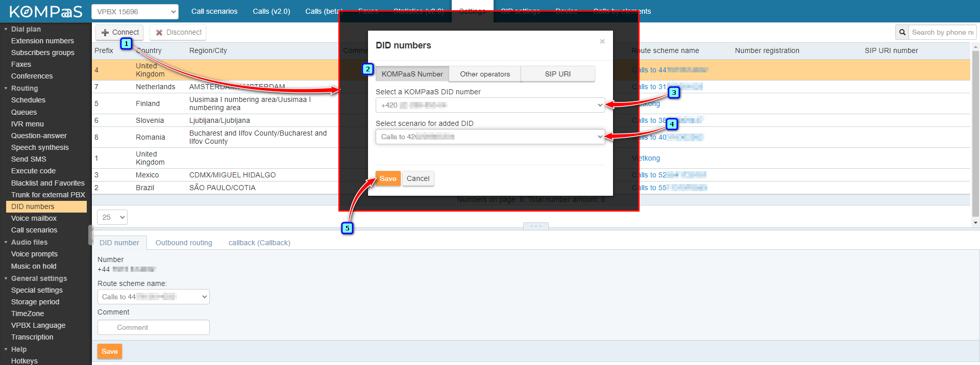Open Question-answer in sidebar
The height and width of the screenshot is (365, 980).
(39, 136)
